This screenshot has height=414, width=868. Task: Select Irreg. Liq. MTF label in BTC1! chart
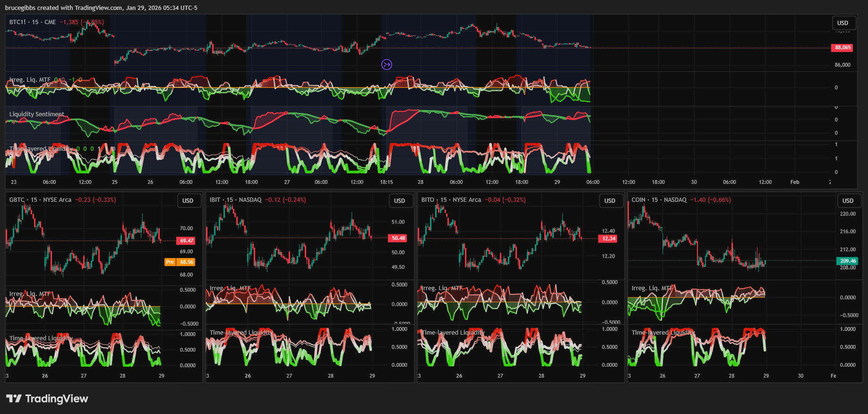[30, 80]
